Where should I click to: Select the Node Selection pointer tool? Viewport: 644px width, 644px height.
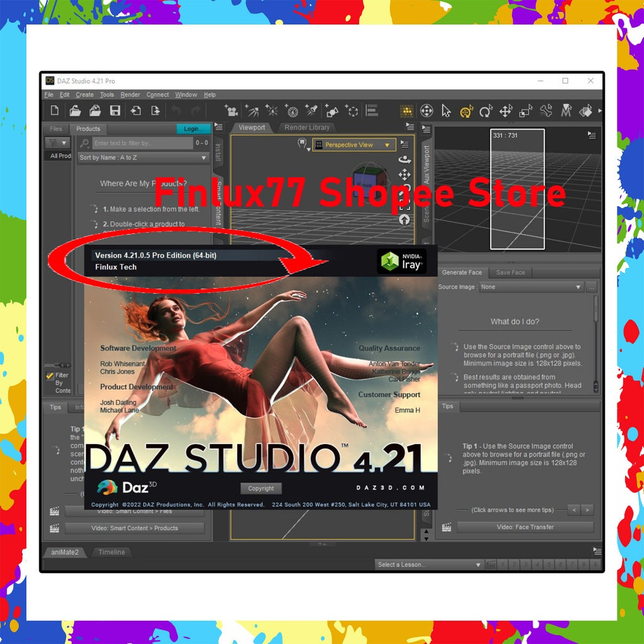[x=447, y=111]
